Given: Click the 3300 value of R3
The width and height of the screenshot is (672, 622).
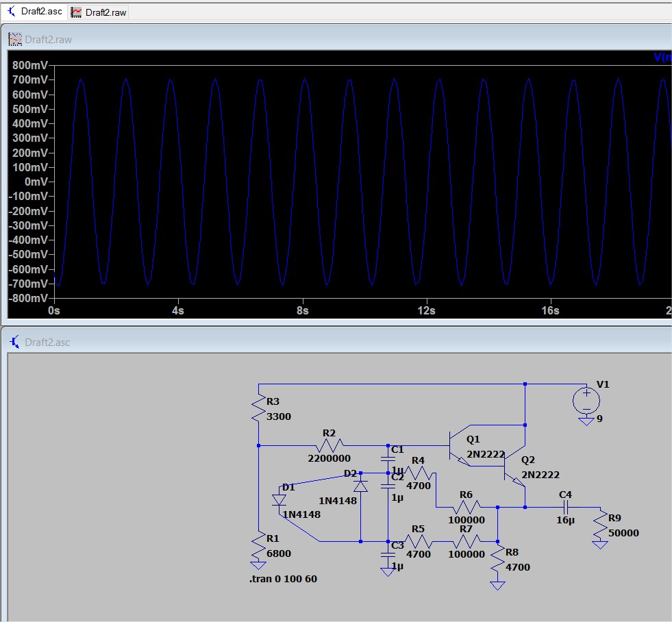Looking at the screenshot, I should coord(279,416).
